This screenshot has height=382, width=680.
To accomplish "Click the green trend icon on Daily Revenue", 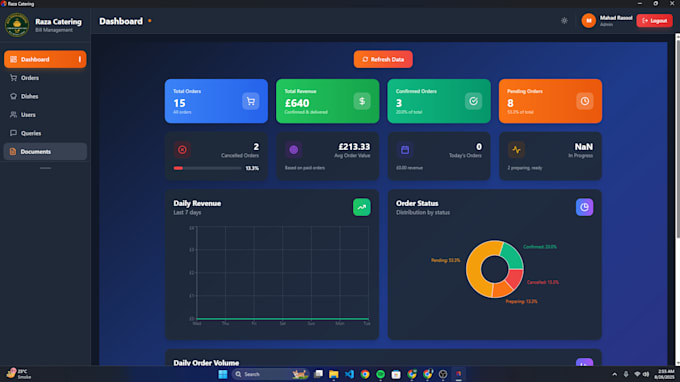I will click(x=361, y=207).
